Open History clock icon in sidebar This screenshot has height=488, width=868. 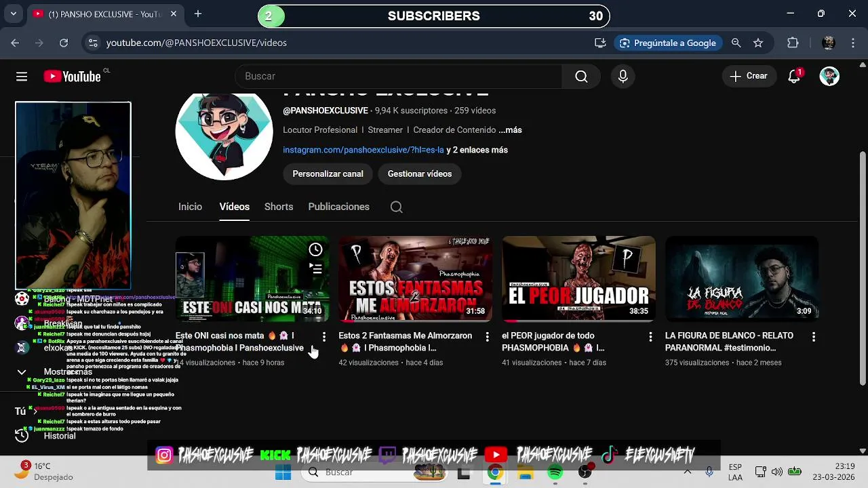pos(22,436)
